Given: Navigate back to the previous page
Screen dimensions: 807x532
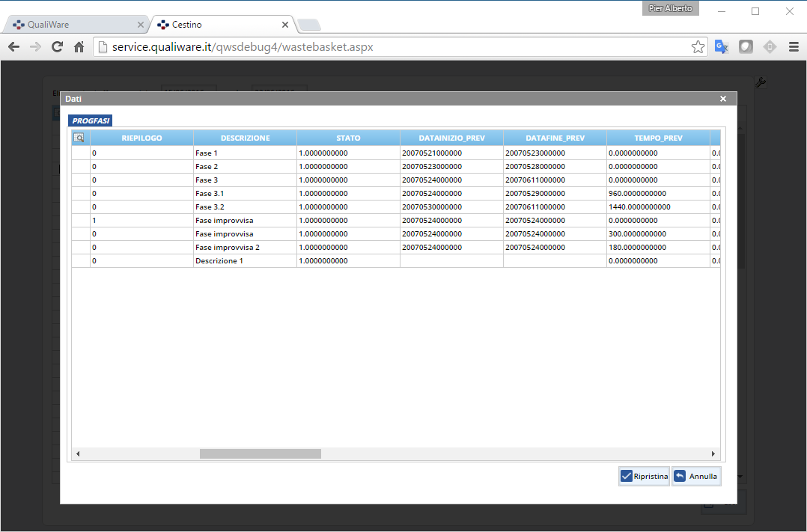Looking at the screenshot, I should click(x=13, y=47).
